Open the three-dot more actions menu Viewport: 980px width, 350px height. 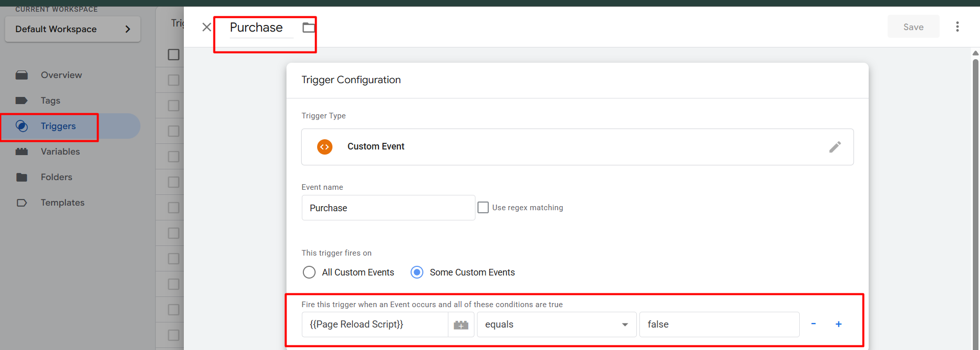click(957, 27)
